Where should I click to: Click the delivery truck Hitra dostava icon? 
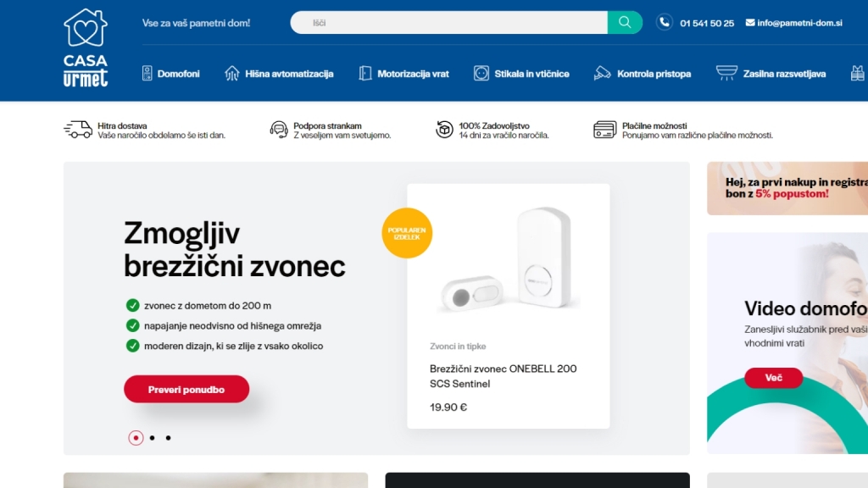pos(78,130)
